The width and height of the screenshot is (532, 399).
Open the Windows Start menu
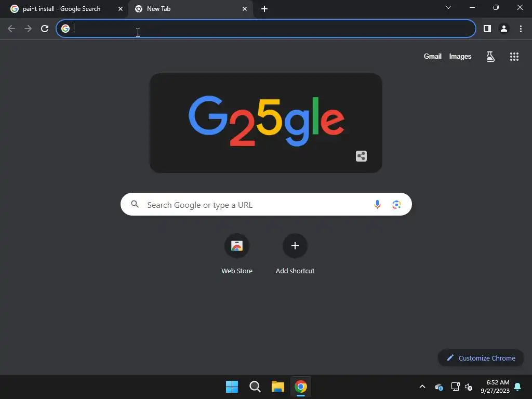click(x=232, y=387)
